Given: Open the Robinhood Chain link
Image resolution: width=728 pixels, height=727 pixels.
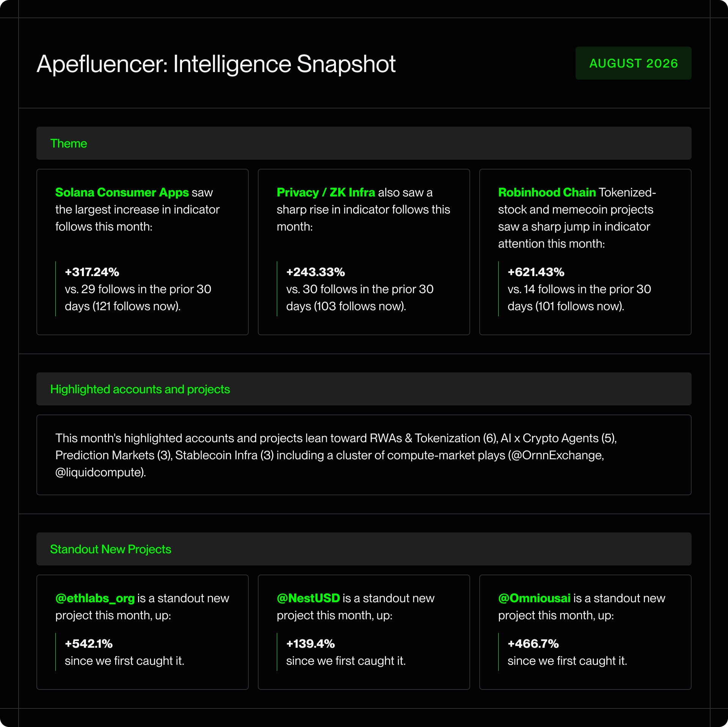Looking at the screenshot, I should (547, 192).
